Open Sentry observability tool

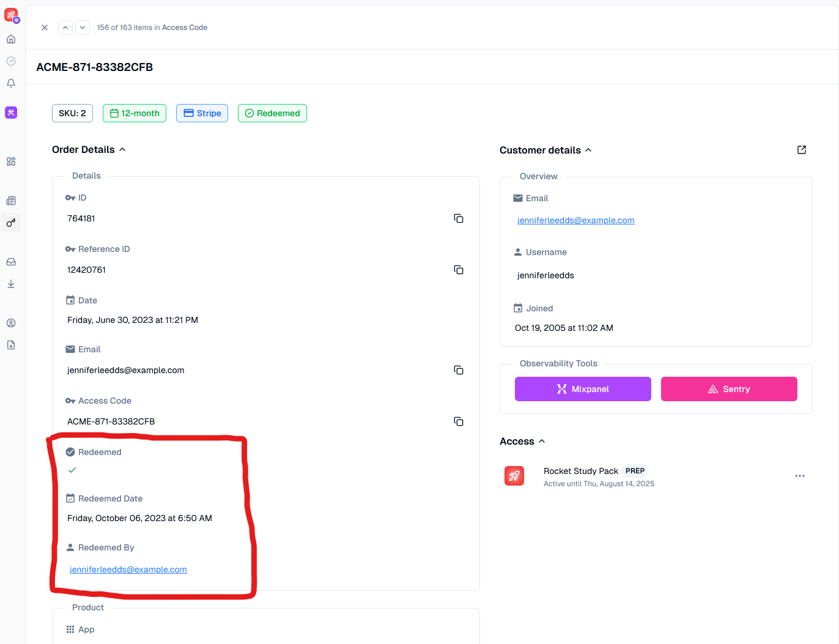click(x=729, y=389)
